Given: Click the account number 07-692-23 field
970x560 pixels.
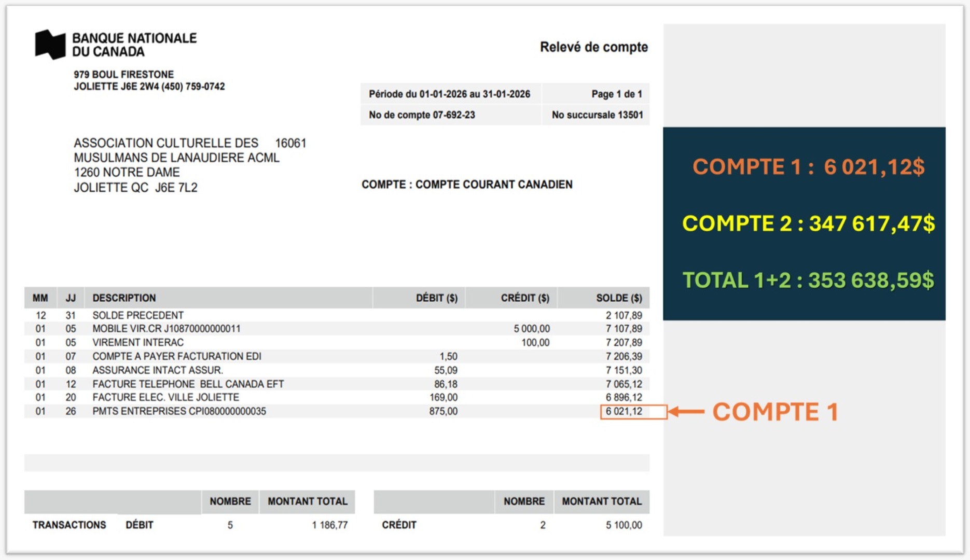Looking at the screenshot, I should 422,115.
